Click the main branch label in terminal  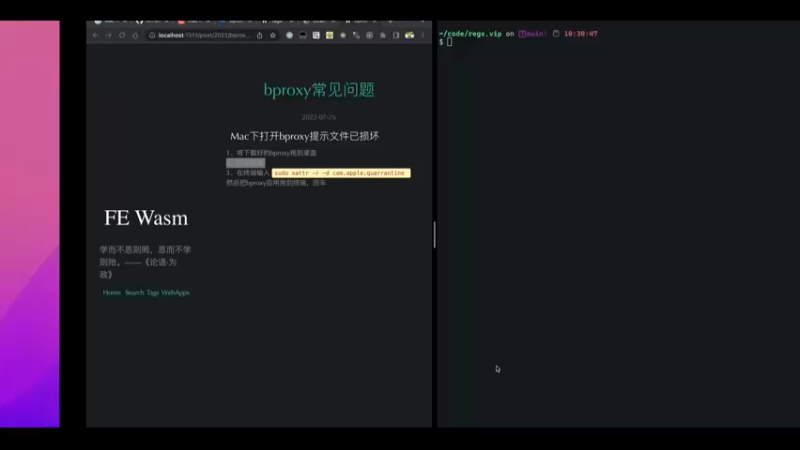coord(533,34)
